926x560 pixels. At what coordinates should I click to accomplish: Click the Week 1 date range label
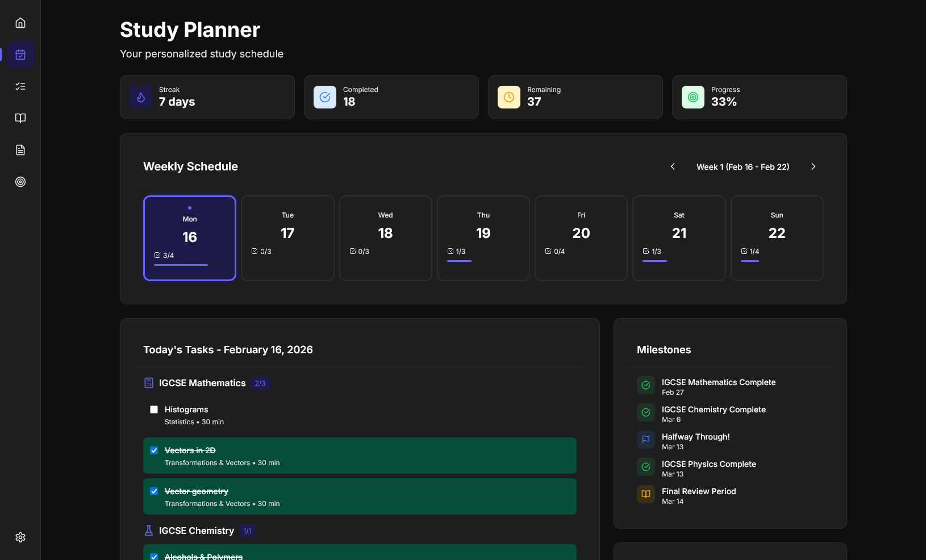743,166
